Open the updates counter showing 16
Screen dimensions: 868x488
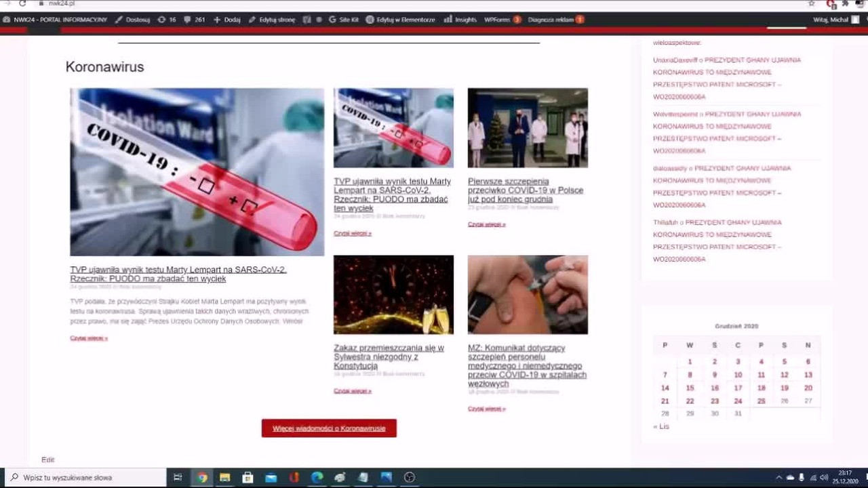pyautogui.click(x=166, y=20)
